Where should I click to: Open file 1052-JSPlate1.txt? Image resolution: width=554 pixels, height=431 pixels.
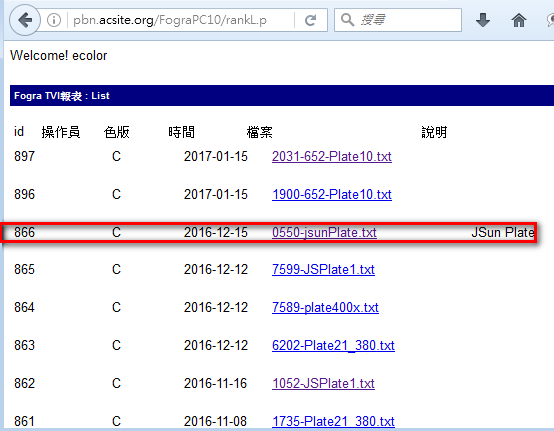pos(323,383)
